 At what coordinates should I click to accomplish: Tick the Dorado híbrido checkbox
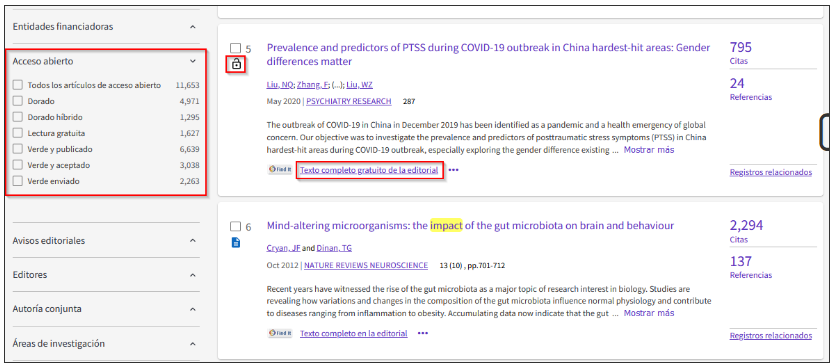[18, 117]
